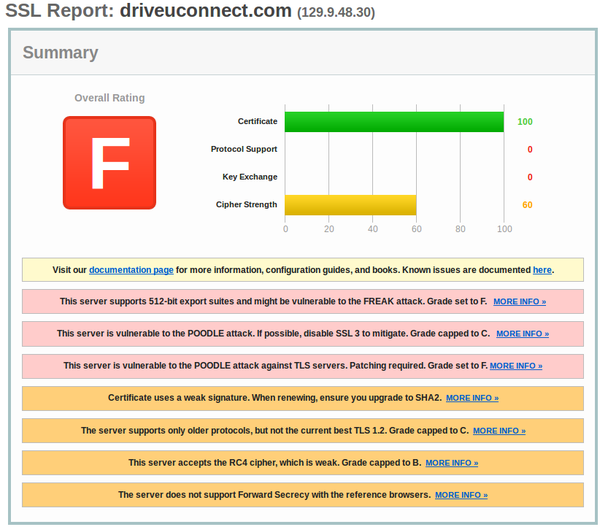Open MORE INFO for POODLE against TLS servers
The image size is (600, 527).
click(516, 366)
